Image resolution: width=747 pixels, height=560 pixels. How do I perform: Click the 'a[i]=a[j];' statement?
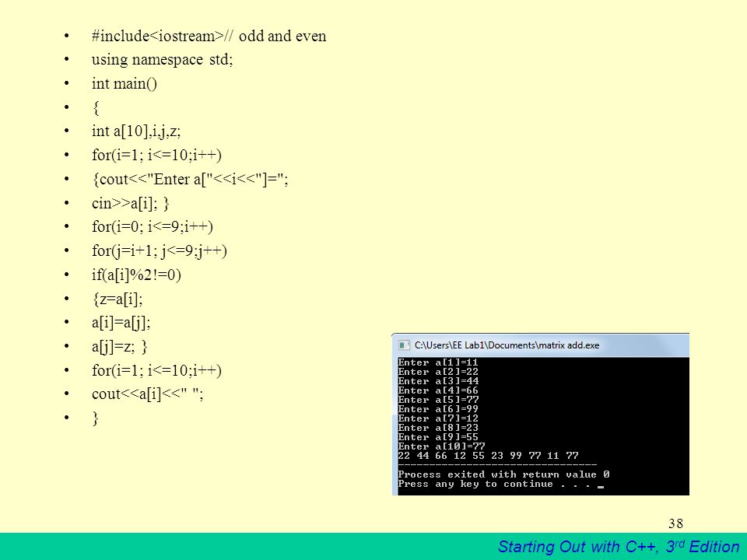click(121, 323)
